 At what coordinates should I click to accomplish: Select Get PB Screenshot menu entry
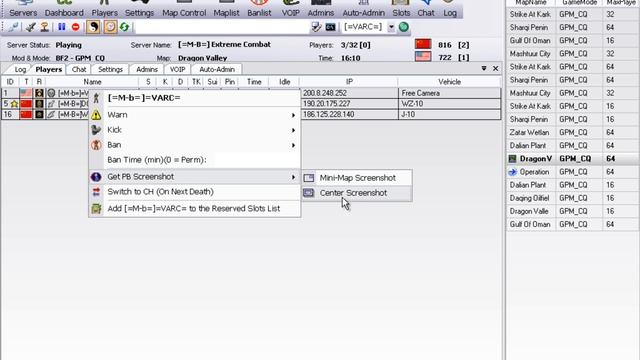194,177
